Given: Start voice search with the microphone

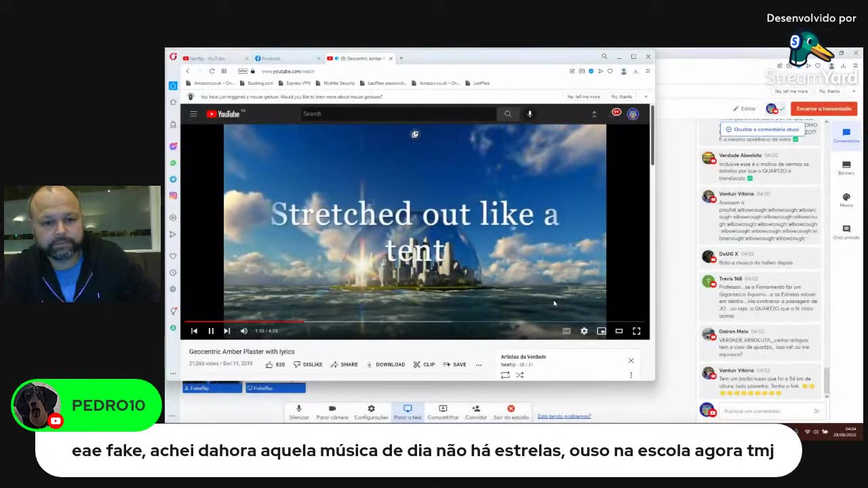Looking at the screenshot, I should [x=530, y=114].
